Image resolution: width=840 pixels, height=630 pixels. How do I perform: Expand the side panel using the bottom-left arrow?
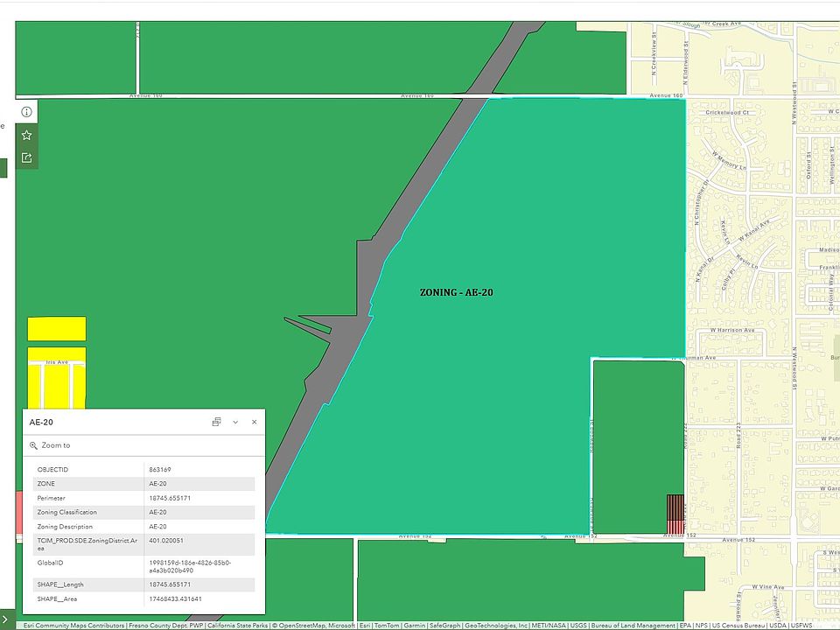pyautogui.click(x=6, y=619)
